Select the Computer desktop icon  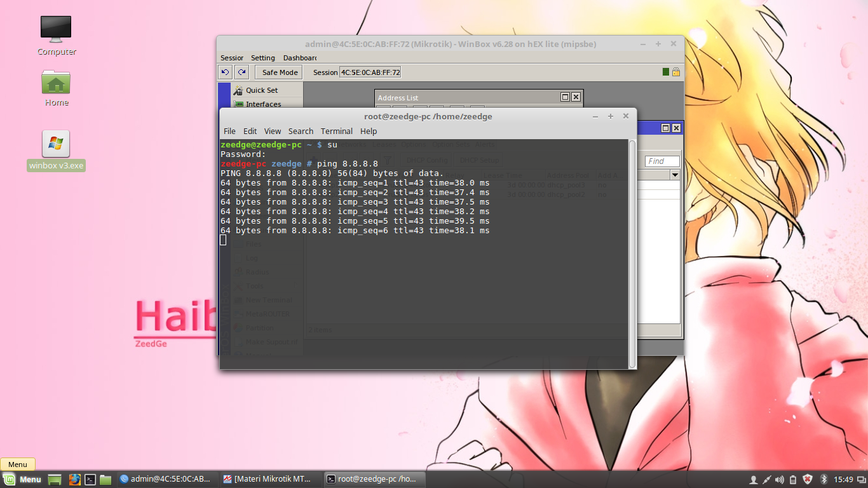click(56, 36)
